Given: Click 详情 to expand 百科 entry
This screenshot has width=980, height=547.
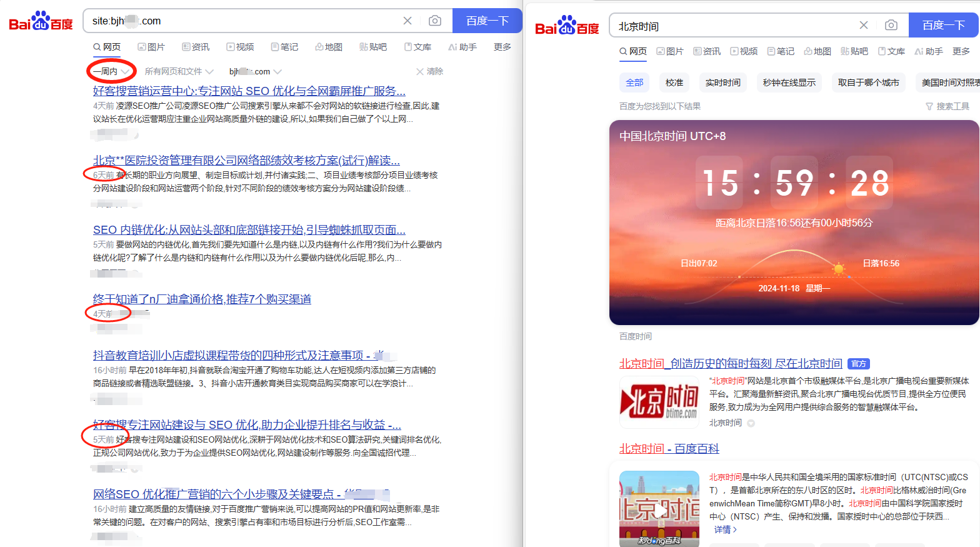Looking at the screenshot, I should (x=726, y=529).
